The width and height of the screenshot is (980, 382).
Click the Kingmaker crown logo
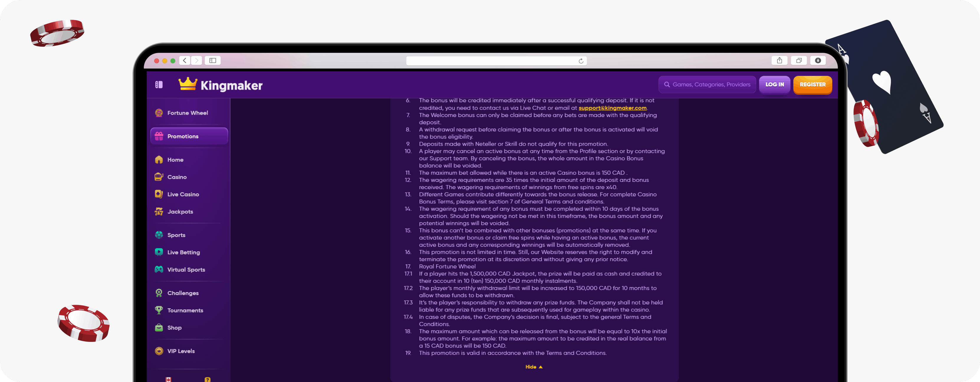pos(221,85)
